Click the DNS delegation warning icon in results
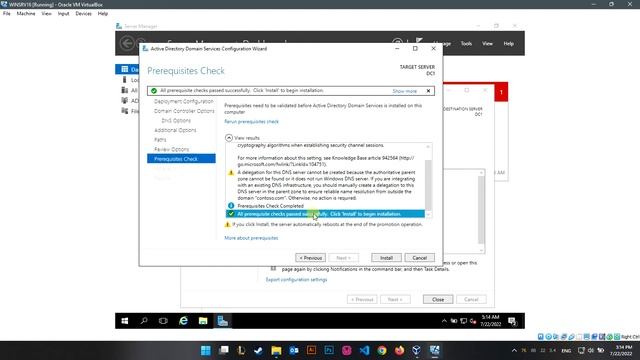 (x=231, y=173)
